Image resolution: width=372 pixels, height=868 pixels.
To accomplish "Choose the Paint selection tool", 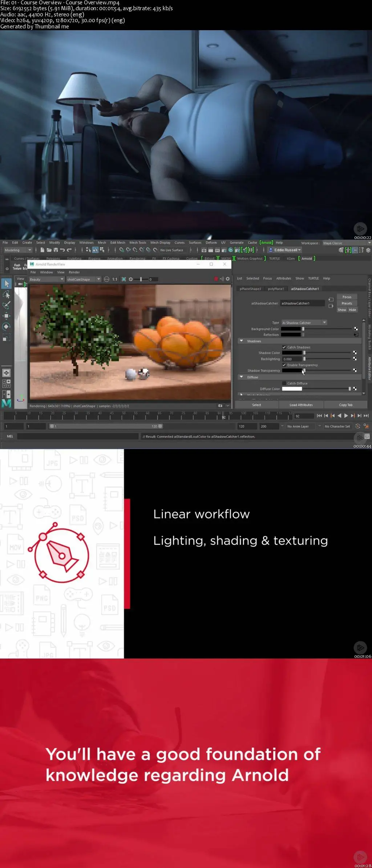I will click(x=7, y=305).
